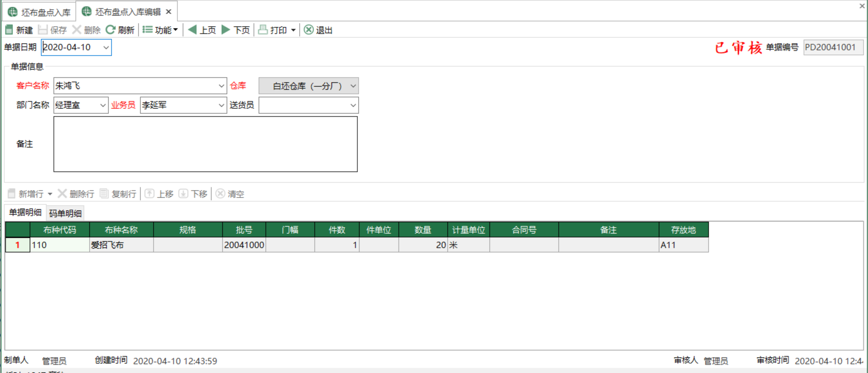Click the 创建时间 value 2020-04-10 12:43:59

(175, 361)
